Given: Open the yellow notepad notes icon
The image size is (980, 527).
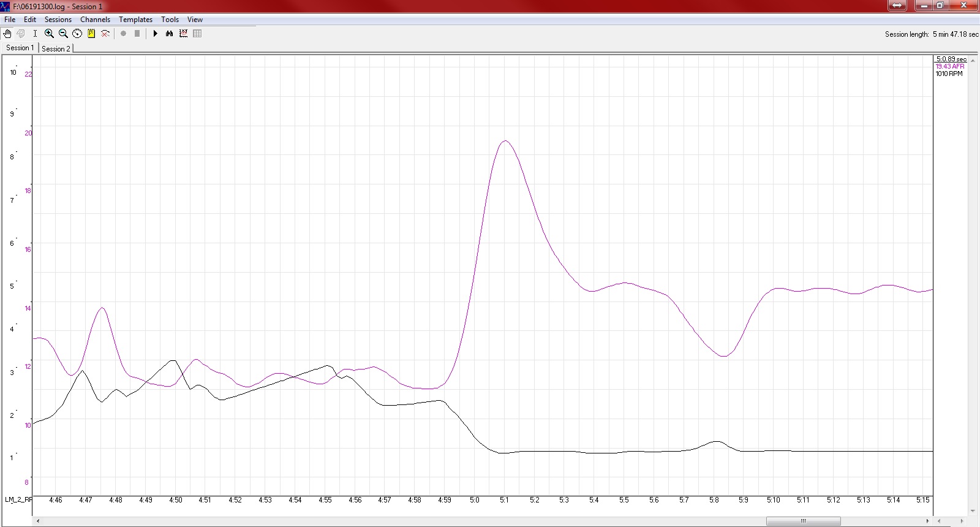Looking at the screenshot, I should click(91, 34).
